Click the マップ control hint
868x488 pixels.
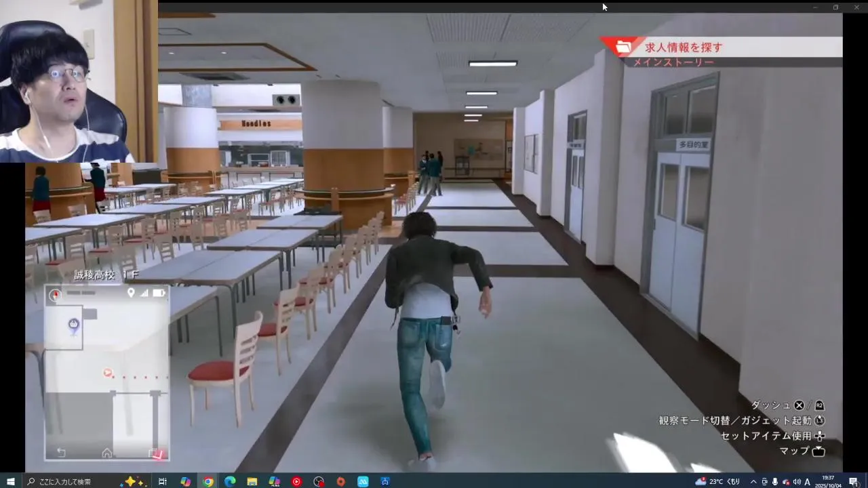795,451
